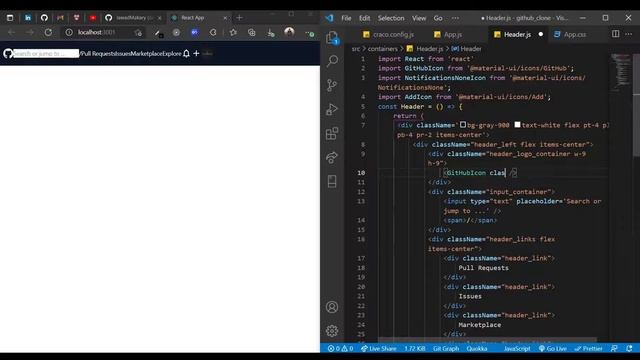Image resolution: width=640 pixels, height=360 pixels.
Task: Click the Split Editor icon
Action: coord(616,34)
